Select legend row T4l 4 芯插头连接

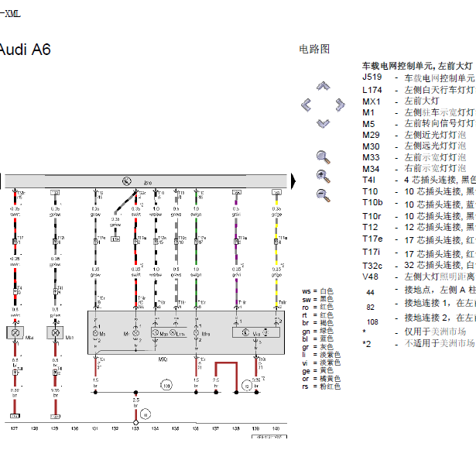coord(418,180)
